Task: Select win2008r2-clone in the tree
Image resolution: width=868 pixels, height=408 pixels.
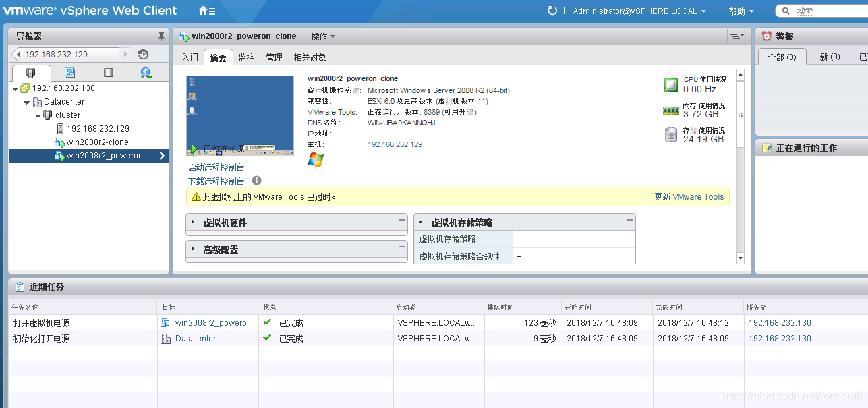Action: pyautogui.click(x=98, y=142)
